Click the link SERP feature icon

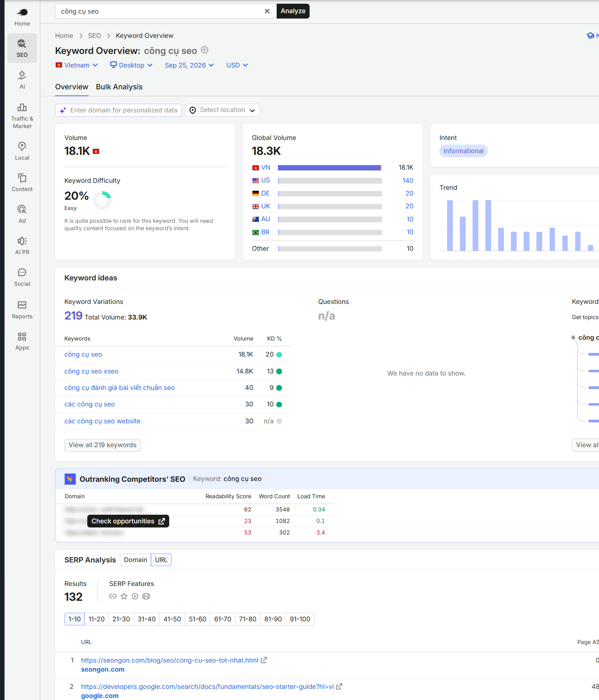[x=113, y=596]
